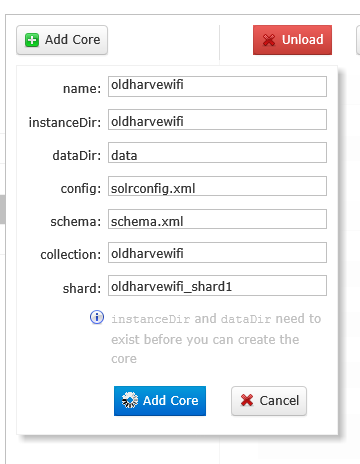Click the blue info icon near the instanceDir note

97,317
